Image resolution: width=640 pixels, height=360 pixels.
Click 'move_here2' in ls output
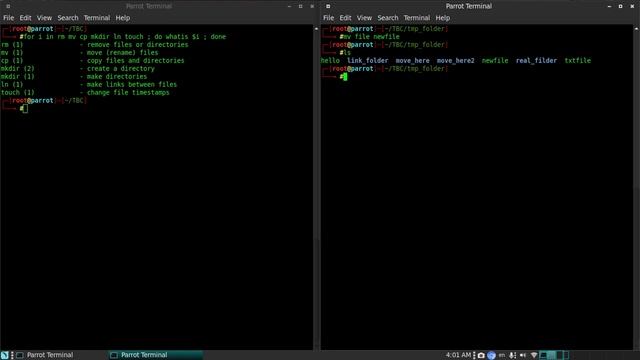pyautogui.click(x=456, y=61)
